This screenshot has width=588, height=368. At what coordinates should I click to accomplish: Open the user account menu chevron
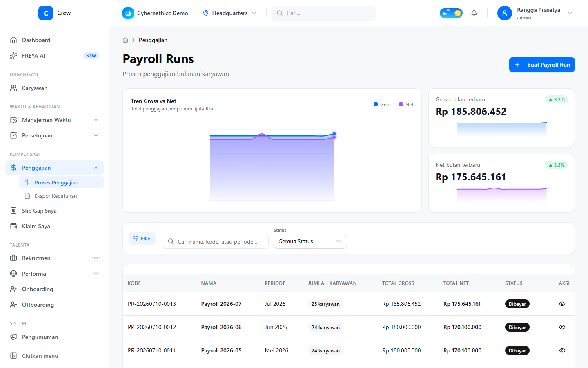pos(570,13)
